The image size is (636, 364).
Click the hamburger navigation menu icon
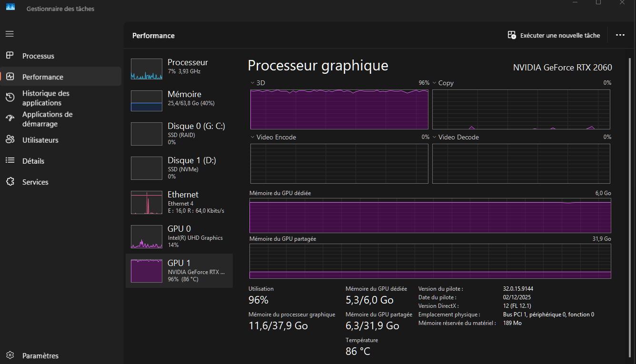(x=10, y=34)
